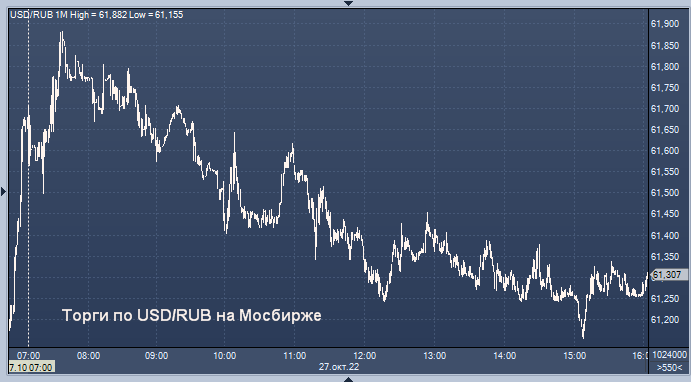
Task: Click the 27.окт.22 date label
Action: point(339,367)
